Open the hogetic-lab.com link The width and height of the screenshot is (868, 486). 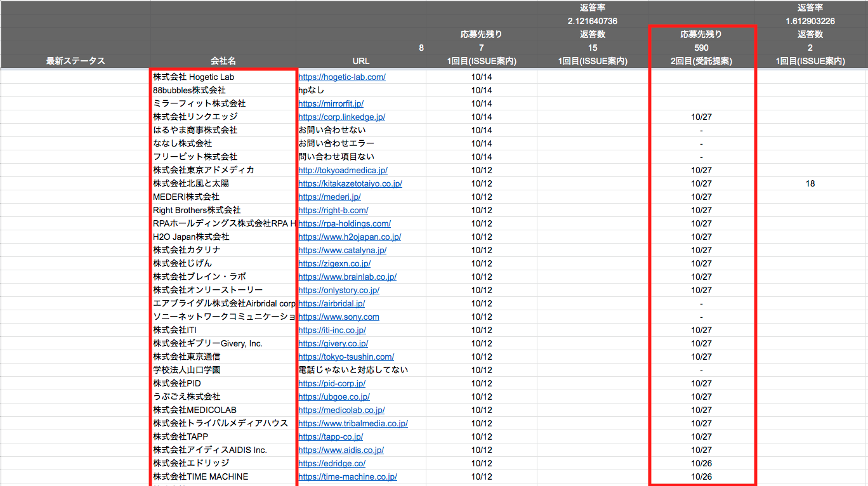click(342, 77)
